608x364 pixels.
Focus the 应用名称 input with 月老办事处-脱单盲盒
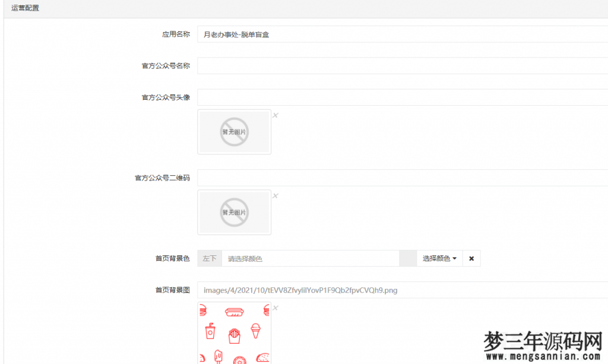(x=297, y=34)
